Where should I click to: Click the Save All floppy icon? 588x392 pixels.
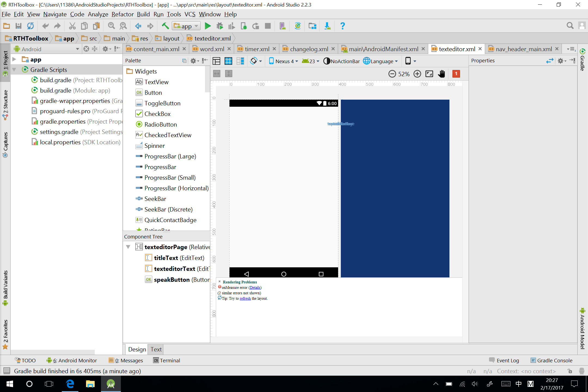[x=18, y=26]
